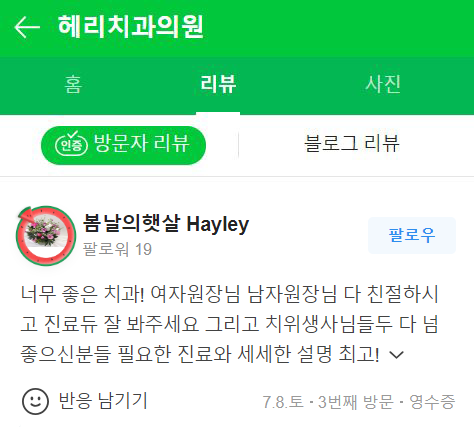Click the smiley face reaction icon
Image resolution: width=474 pixels, height=433 pixels.
tap(35, 401)
